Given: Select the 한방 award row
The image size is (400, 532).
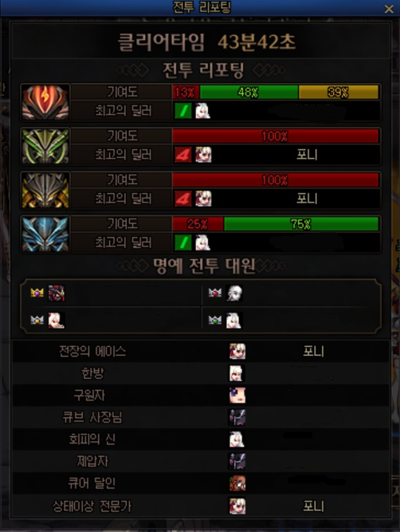Looking at the screenshot, I should tap(201, 373).
